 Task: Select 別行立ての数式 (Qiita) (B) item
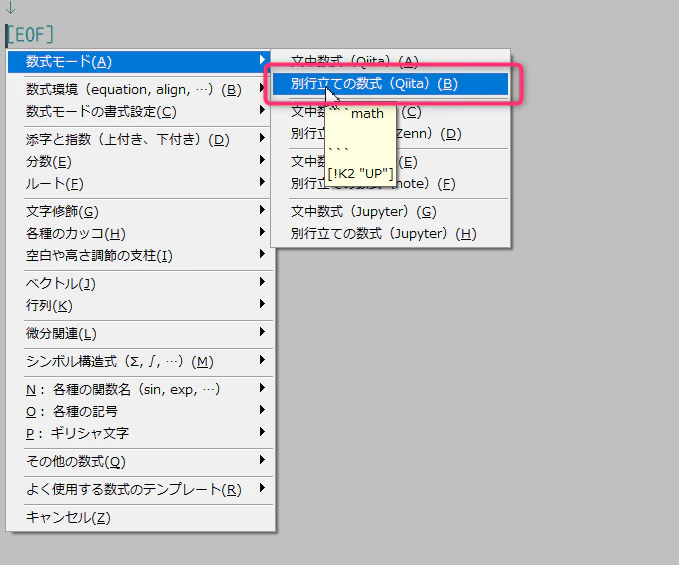tap(391, 84)
